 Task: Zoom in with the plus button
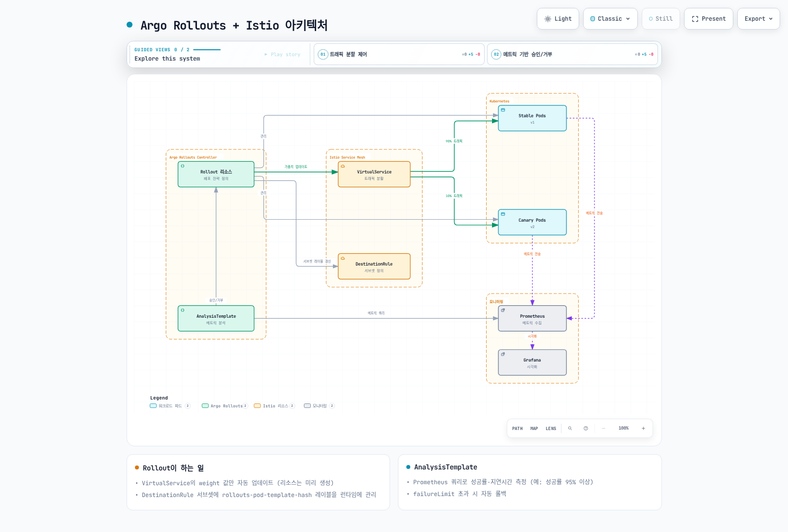(643, 429)
